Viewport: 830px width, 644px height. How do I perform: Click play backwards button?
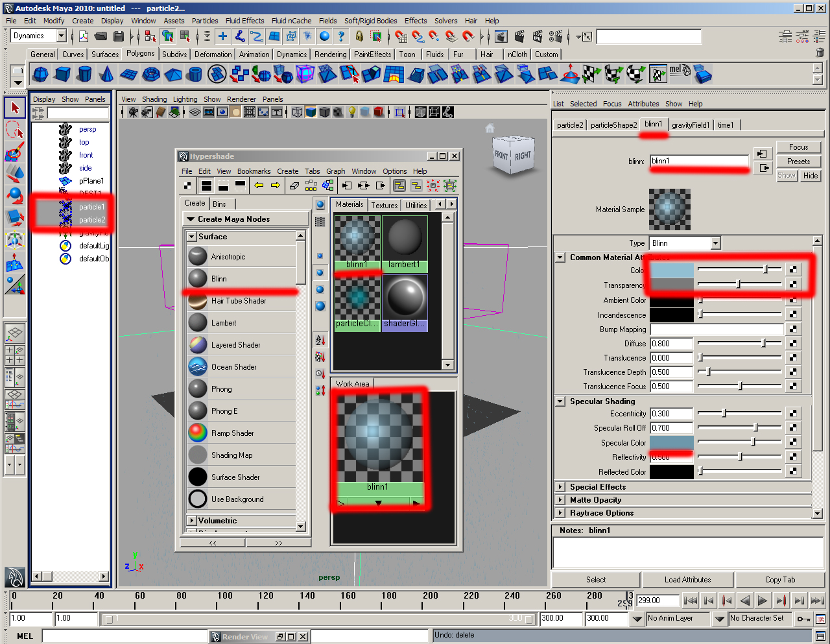(x=745, y=601)
